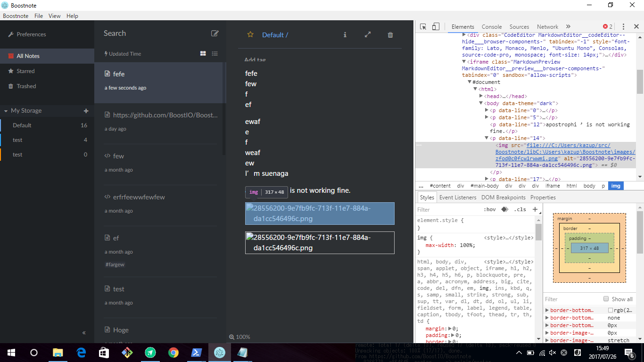Open the File menu
The image size is (644, 362).
(x=39, y=16)
